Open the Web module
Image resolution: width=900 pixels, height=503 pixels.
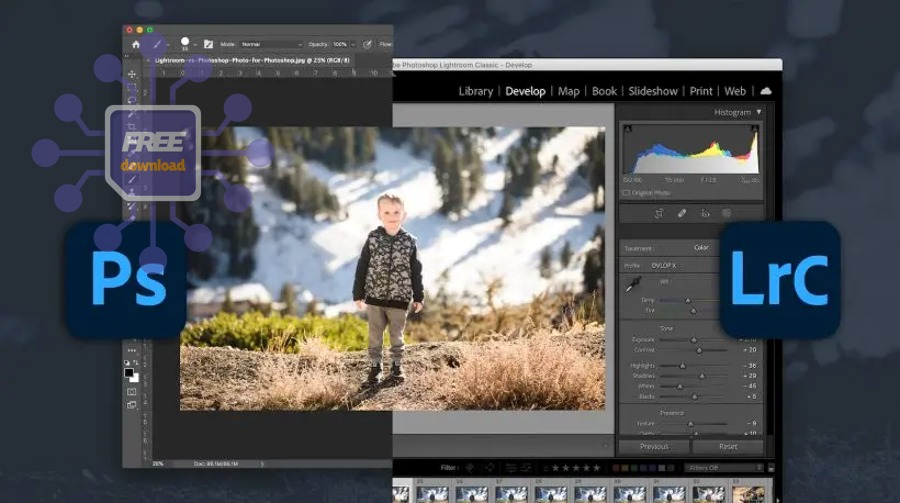pos(735,91)
